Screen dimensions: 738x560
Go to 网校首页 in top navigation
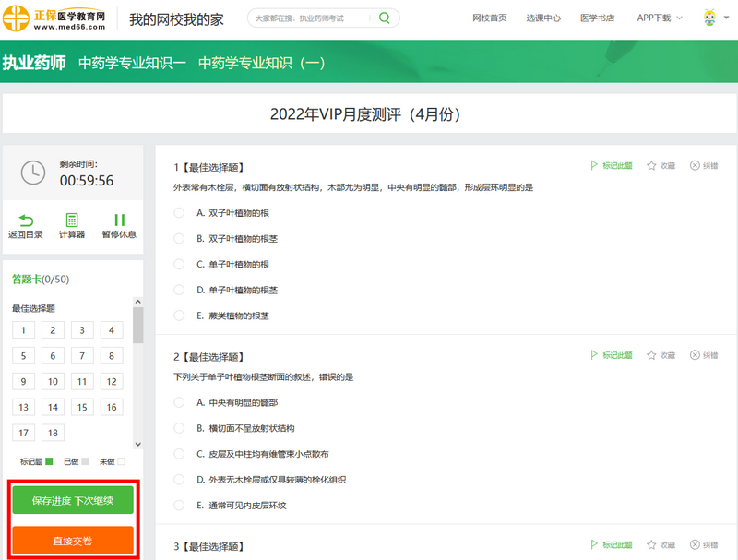click(489, 18)
